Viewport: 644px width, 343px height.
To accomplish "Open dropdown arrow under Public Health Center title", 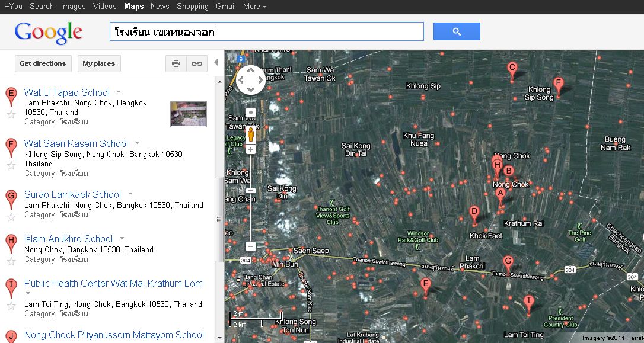I will coord(28,293).
